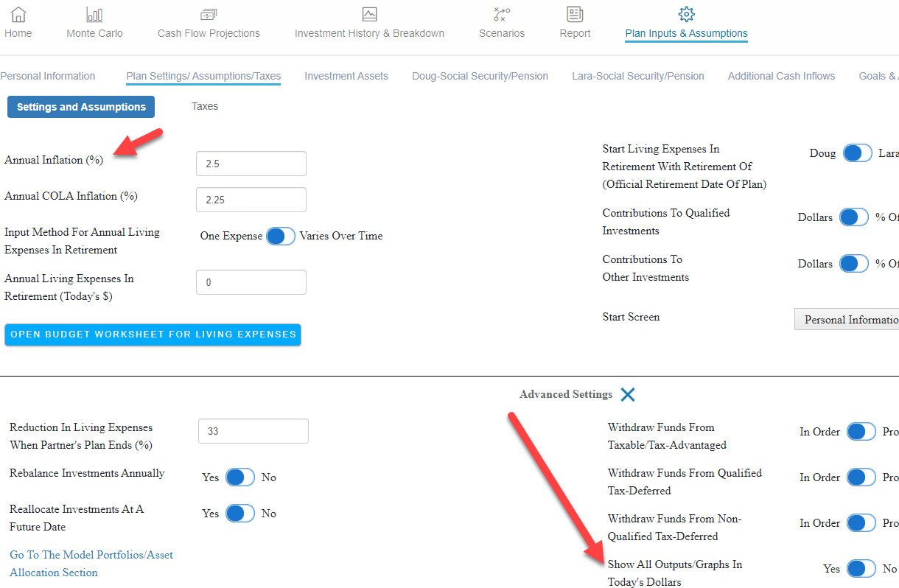Toggle Contributions To Other Investments switch
This screenshot has width=899, height=588.
(854, 264)
